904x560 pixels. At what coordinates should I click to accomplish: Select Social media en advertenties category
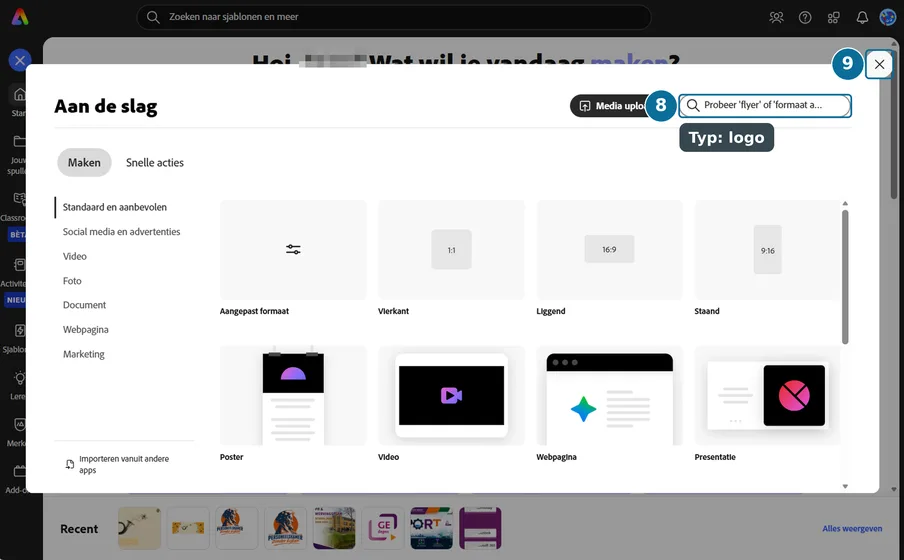122,232
